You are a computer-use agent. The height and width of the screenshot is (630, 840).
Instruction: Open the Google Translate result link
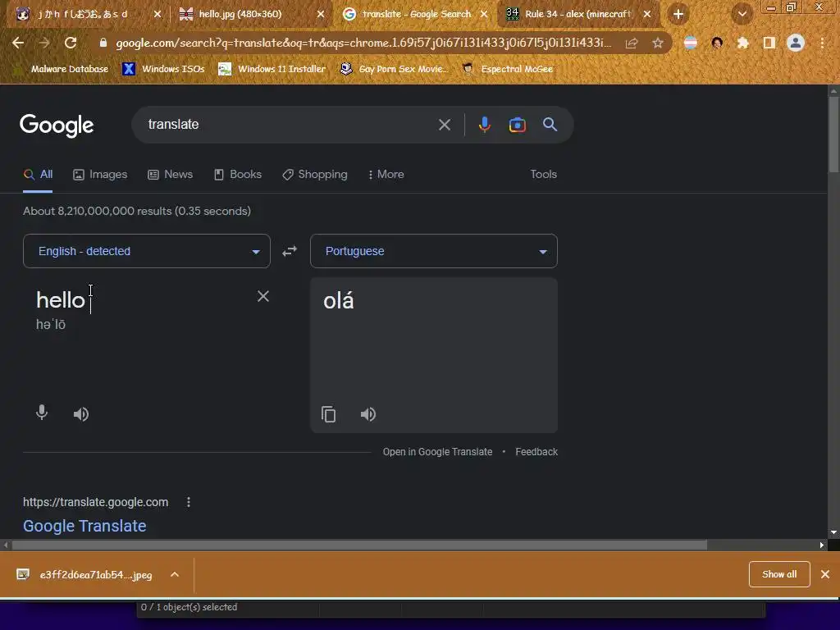tap(84, 526)
